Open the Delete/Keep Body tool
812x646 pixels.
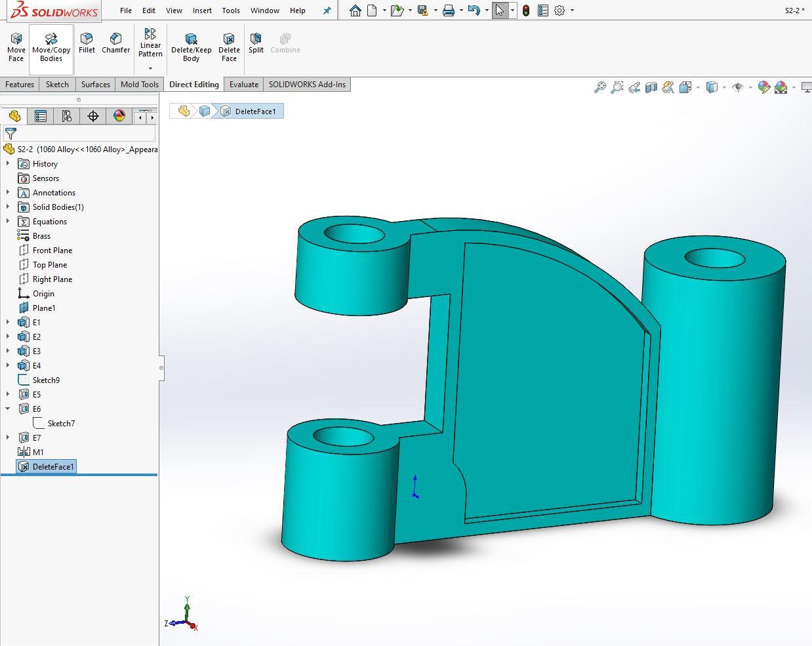pyautogui.click(x=191, y=47)
